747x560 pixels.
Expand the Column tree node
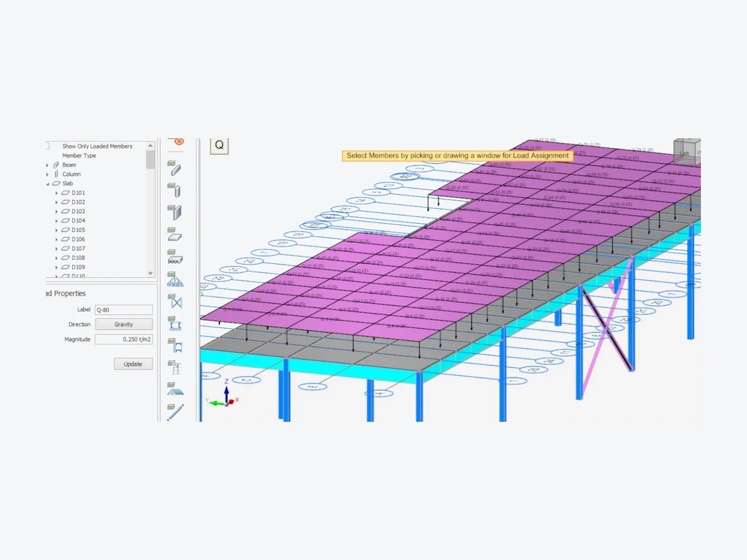coord(47,174)
